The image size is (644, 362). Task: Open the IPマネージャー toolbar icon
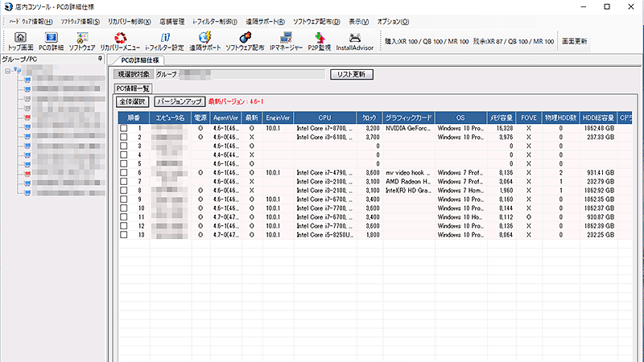287,42
